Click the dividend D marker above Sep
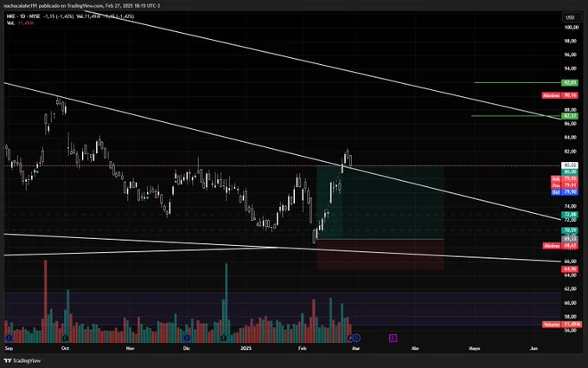Screen dimensions: 588x368 coord(9,339)
